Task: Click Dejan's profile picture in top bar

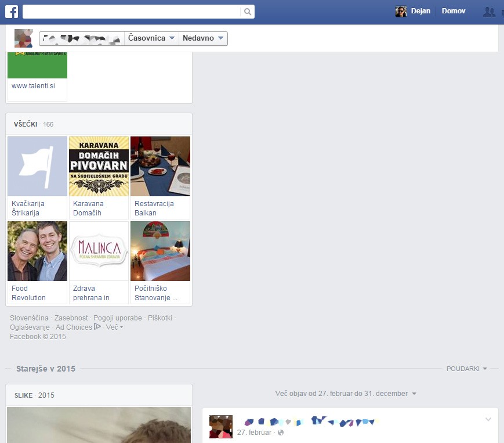Action: click(x=401, y=12)
